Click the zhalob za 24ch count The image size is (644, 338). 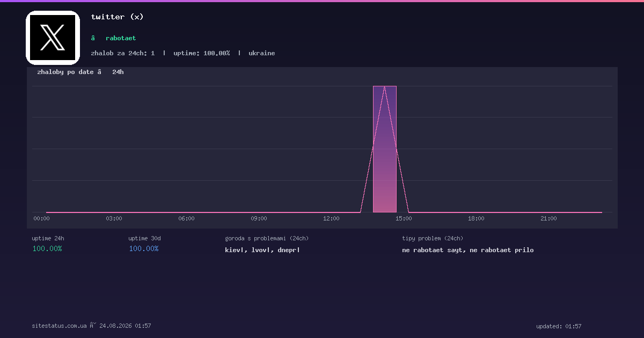[123, 53]
